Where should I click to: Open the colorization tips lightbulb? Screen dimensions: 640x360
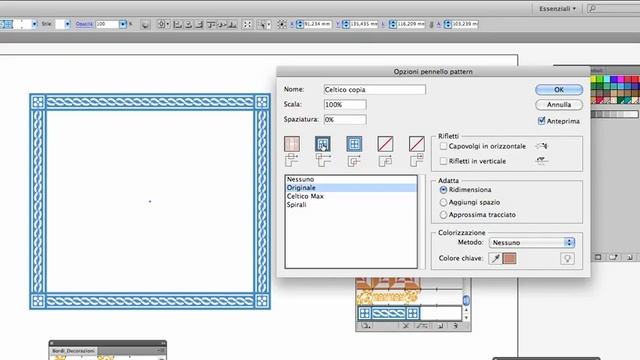(x=567, y=258)
